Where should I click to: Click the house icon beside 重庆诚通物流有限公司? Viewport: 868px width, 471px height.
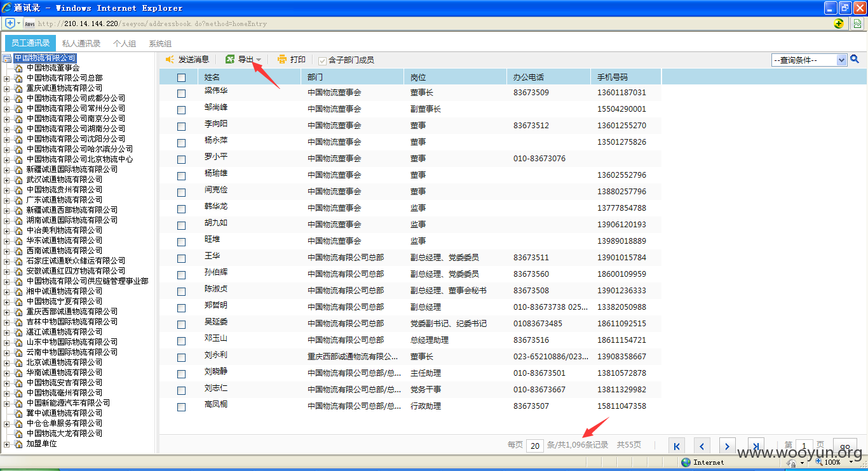click(18, 88)
